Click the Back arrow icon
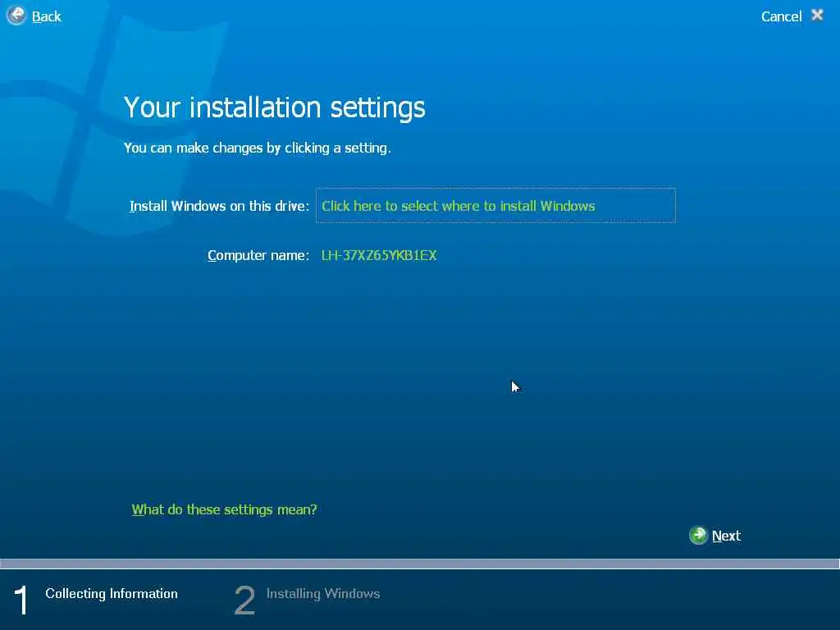840x630 pixels. tap(16, 16)
